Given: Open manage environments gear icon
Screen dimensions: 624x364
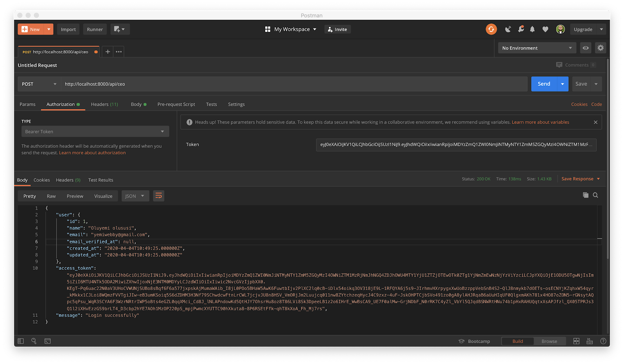Looking at the screenshot, I should [601, 48].
